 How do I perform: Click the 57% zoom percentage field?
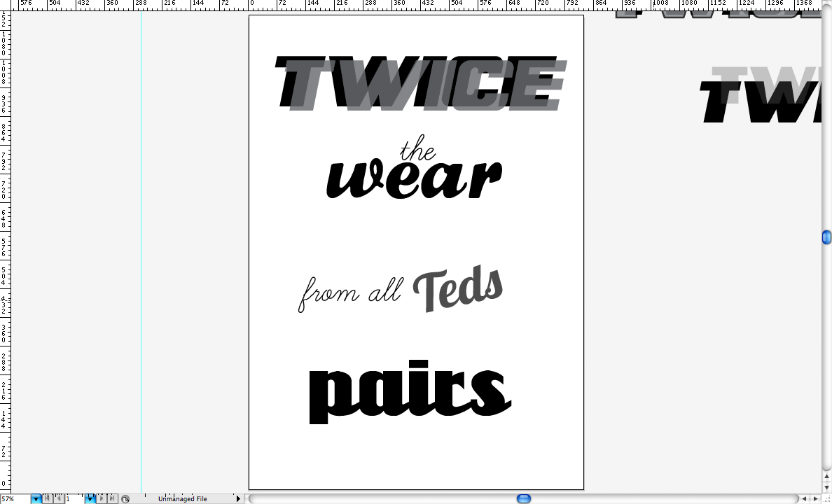[x=15, y=498]
